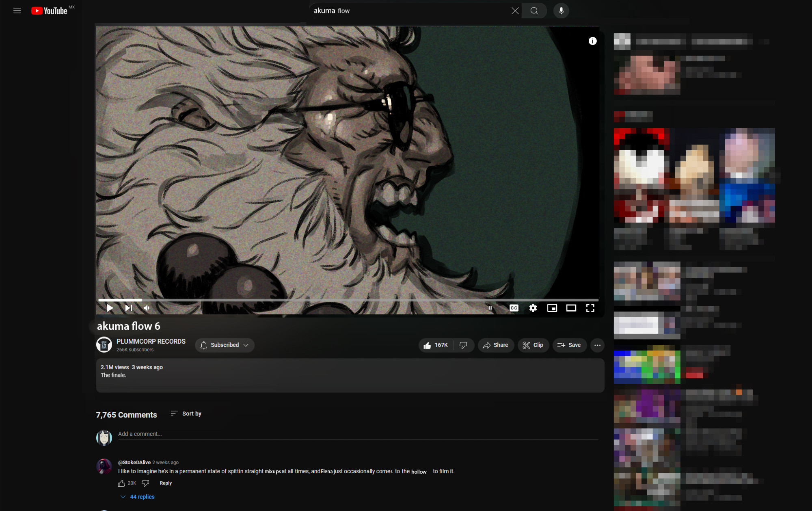
Task: Run search with magnifier button
Action: pos(534,11)
